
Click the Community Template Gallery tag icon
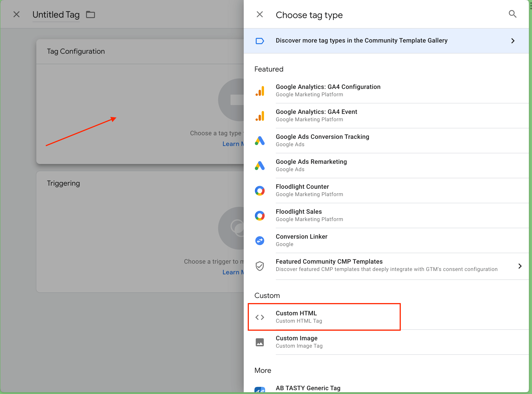pos(260,41)
